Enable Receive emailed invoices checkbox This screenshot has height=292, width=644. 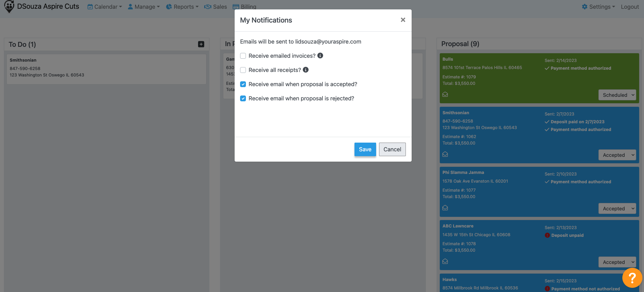(243, 56)
